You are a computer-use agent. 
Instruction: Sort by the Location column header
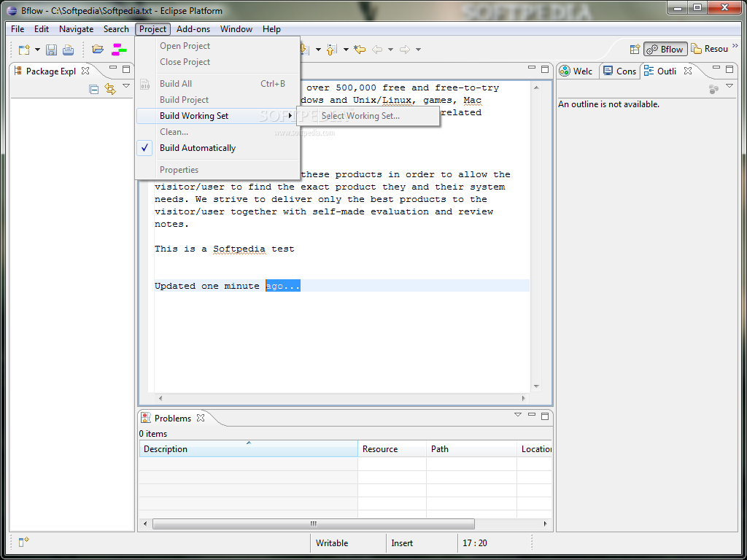tap(535, 448)
